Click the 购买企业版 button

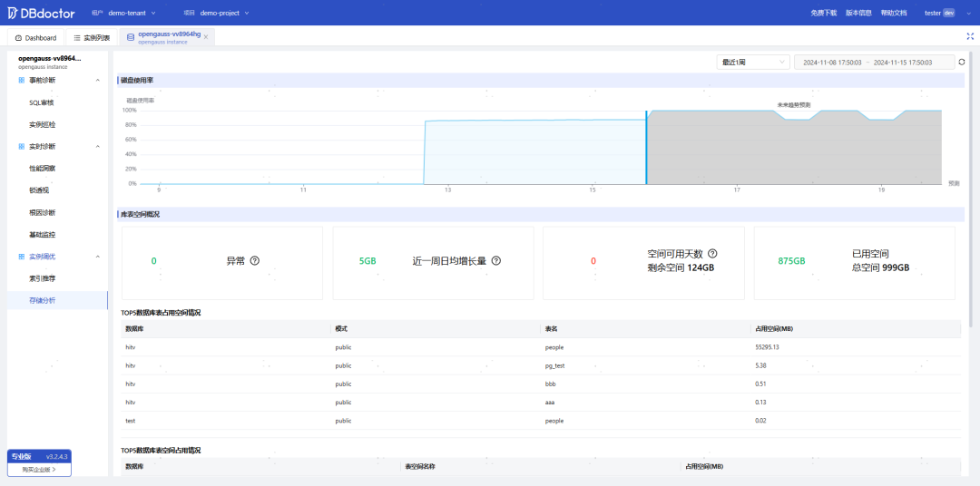(x=39, y=469)
